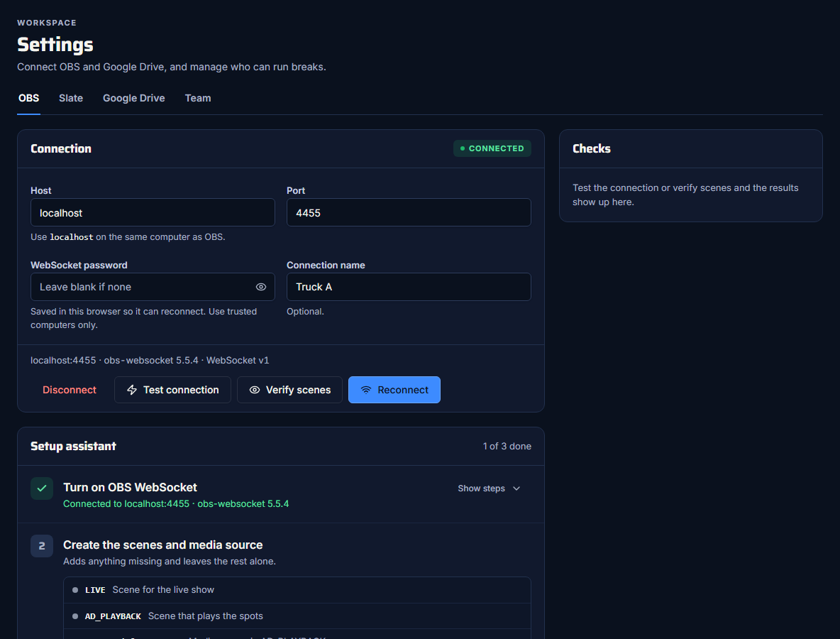Click 'Create the scenes and media source' title
Viewport: 840px width, 639px height.
(163, 545)
